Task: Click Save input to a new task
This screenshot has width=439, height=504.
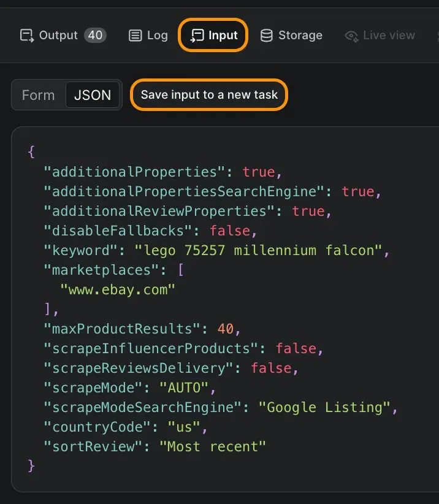Action: 209,95
